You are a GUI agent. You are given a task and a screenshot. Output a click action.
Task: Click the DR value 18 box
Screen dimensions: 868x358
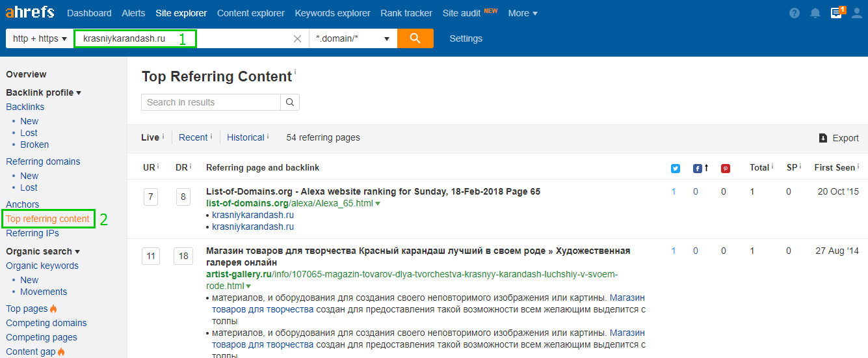click(x=183, y=256)
